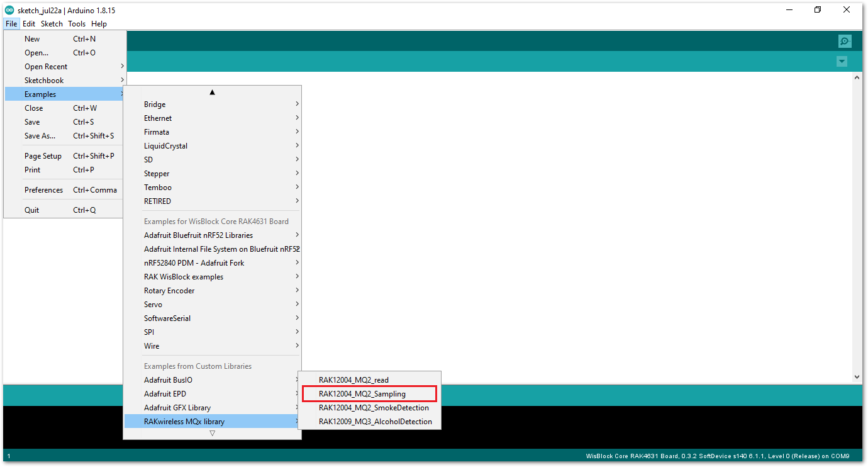
Task: Click the WisBlock Core RAK4631 board status text
Action: 718,456
